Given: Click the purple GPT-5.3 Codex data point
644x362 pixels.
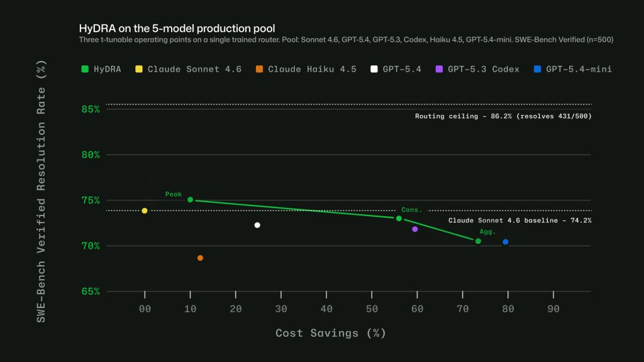Looking at the screenshot, I should click(415, 229).
